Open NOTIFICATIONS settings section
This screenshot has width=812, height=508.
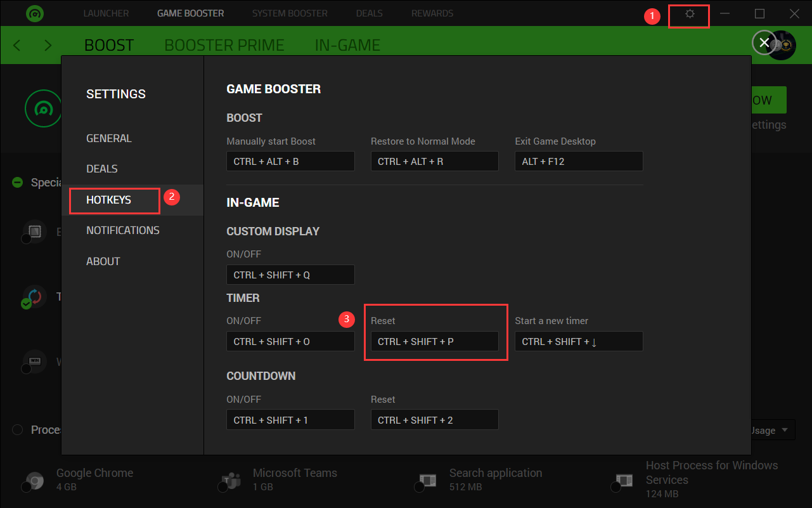click(x=123, y=230)
